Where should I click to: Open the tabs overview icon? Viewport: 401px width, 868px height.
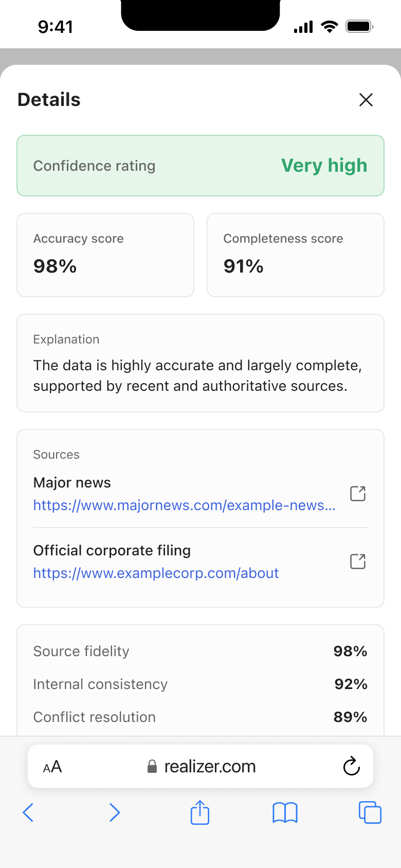coord(370,812)
